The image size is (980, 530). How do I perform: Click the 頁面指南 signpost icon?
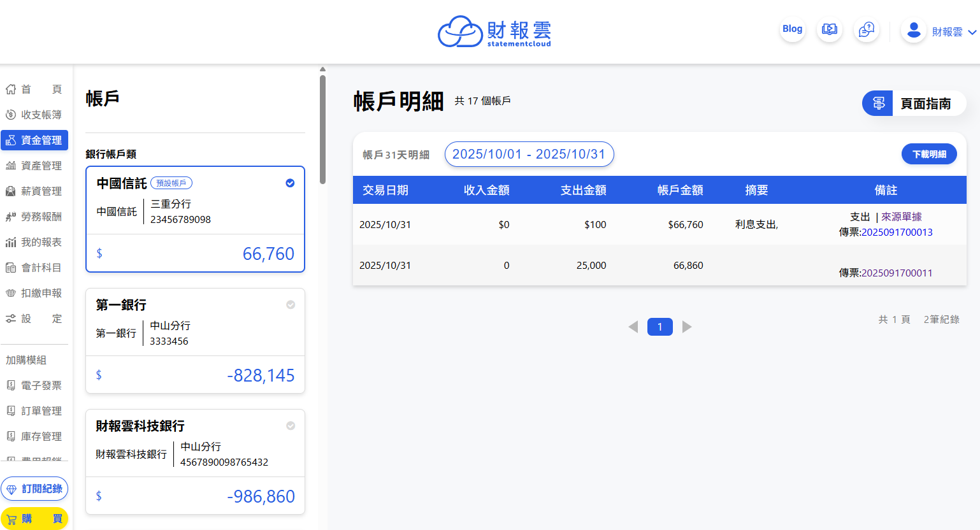(878, 103)
